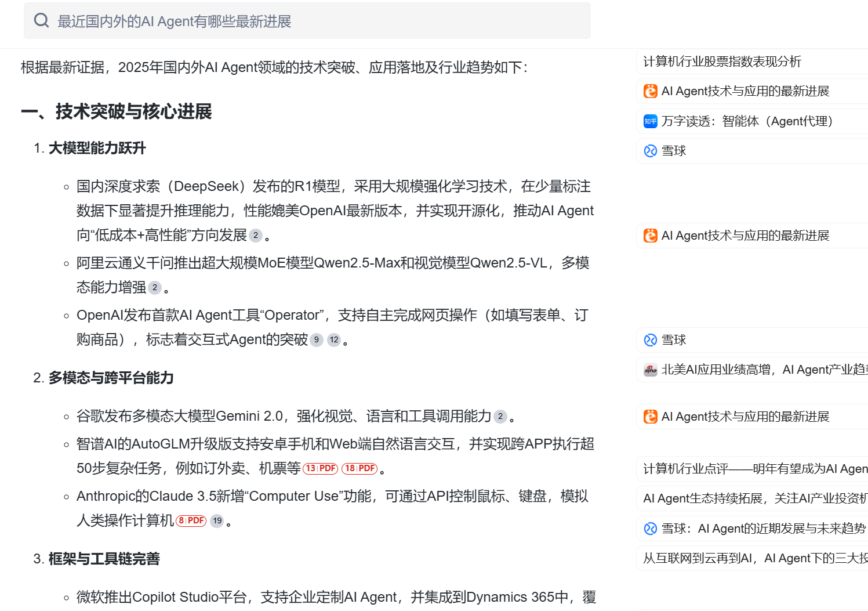Click the orange icon on the topmost AI Agent技术与应用的最新进展 card
Screen dimensions: 868x611
pyautogui.click(x=651, y=91)
